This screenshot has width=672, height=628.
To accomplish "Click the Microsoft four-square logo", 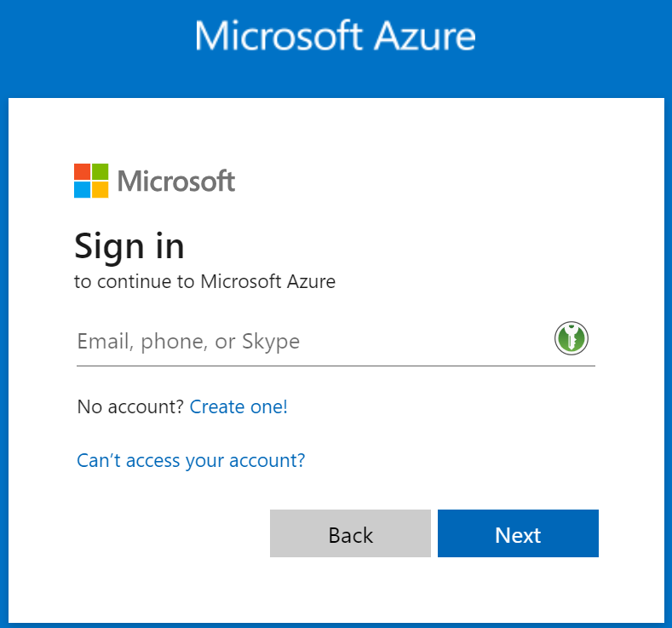I will coord(91,181).
